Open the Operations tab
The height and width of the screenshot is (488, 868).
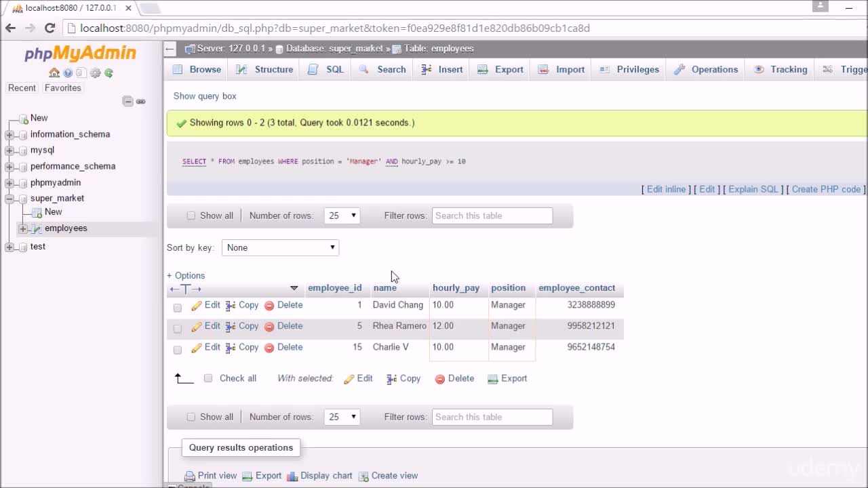pos(706,69)
